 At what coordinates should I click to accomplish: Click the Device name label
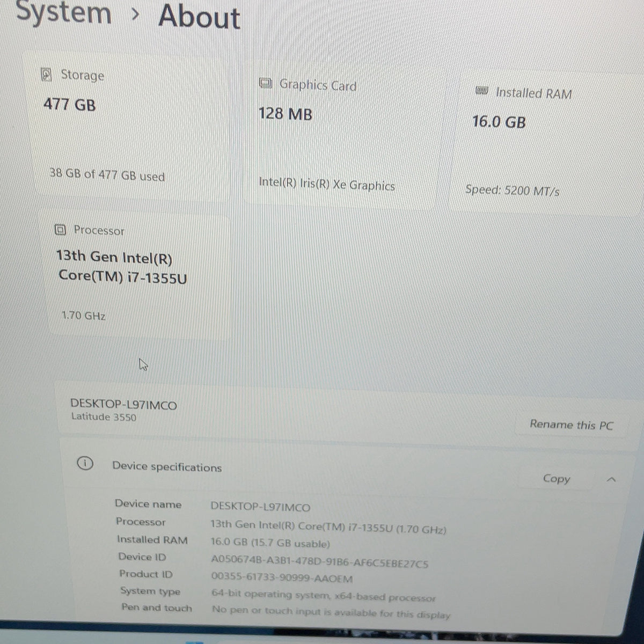coord(148,504)
